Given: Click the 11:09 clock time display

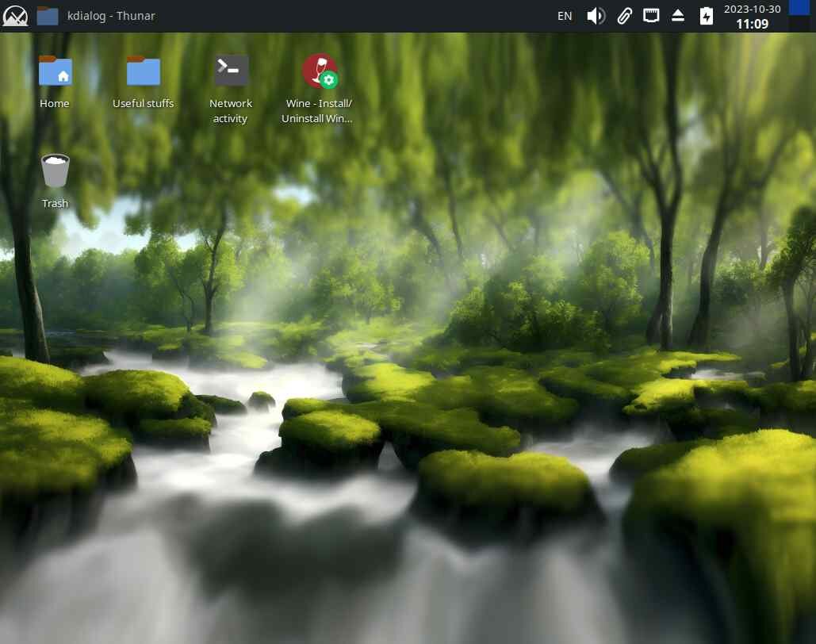Looking at the screenshot, I should click(752, 24).
